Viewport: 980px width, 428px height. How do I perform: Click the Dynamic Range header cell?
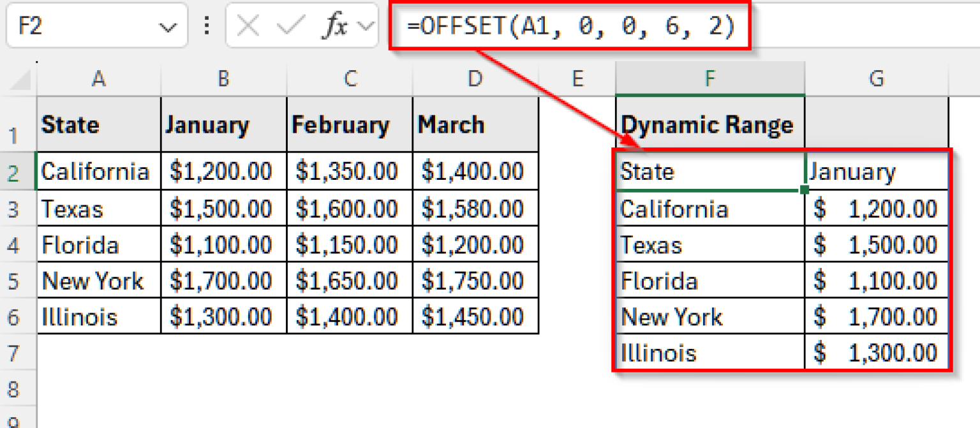[x=709, y=125]
